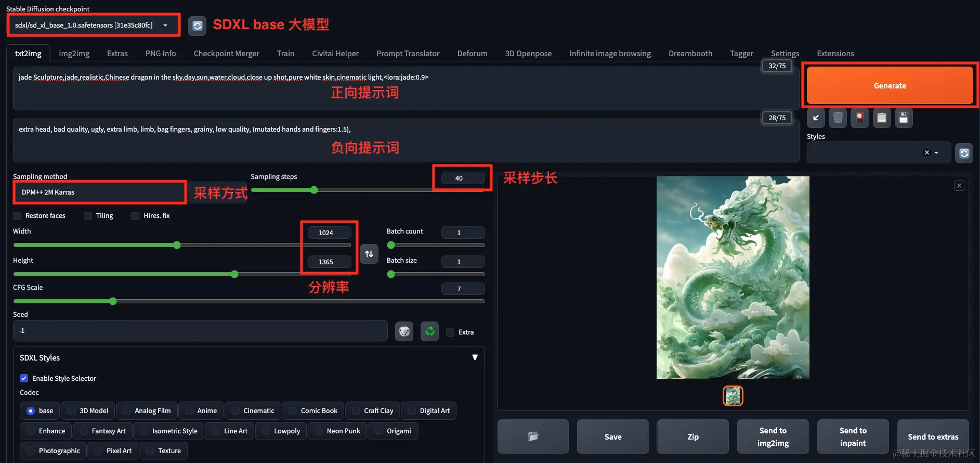
Task: Adjust the CFG Scale slider handle
Action: [113, 301]
